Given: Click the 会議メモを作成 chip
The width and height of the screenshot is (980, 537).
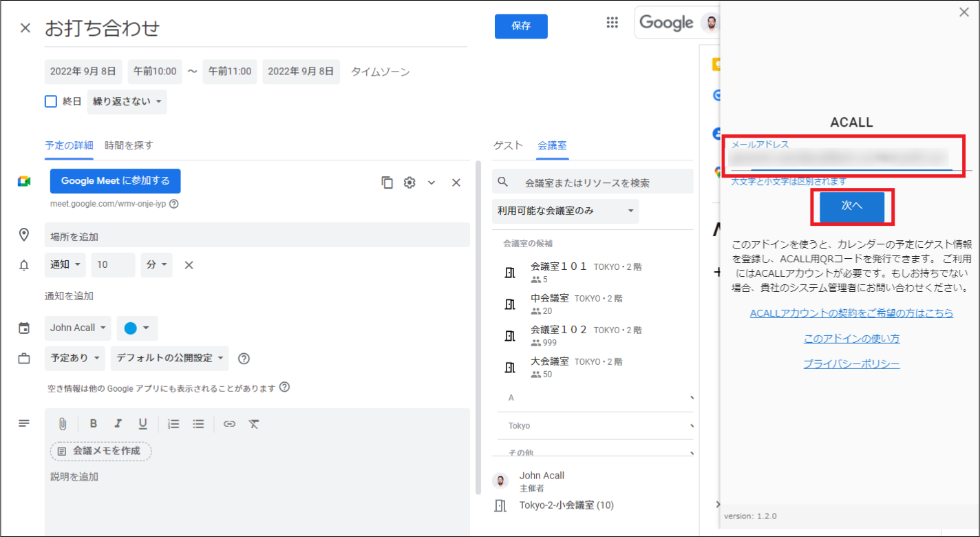Looking at the screenshot, I should coord(100,451).
